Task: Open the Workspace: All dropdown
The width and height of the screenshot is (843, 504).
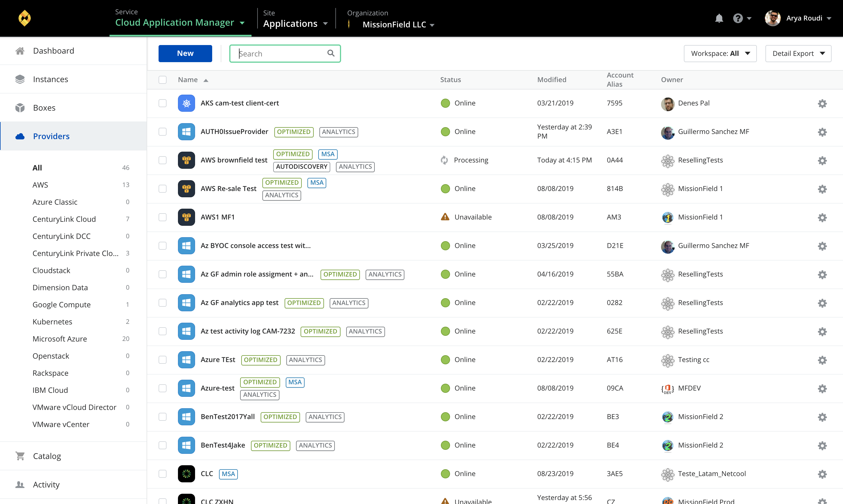Action: [x=720, y=54]
